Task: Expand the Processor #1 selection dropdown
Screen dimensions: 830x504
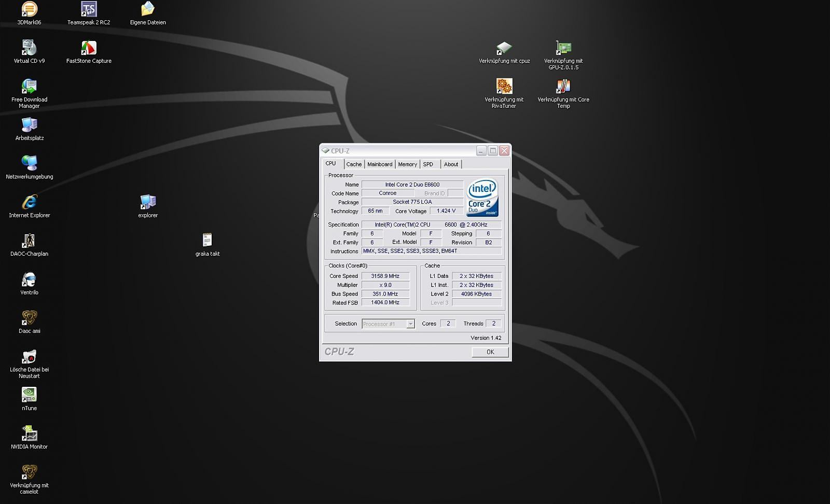Action: 410,324
